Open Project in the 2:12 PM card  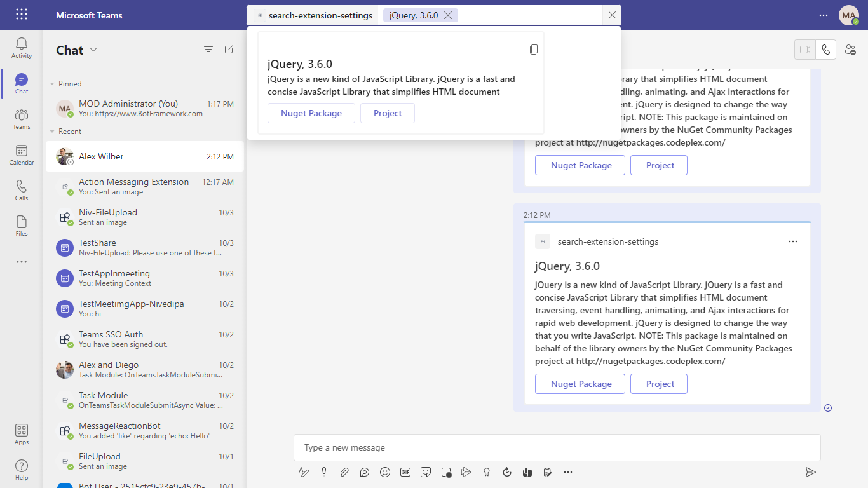(659, 384)
